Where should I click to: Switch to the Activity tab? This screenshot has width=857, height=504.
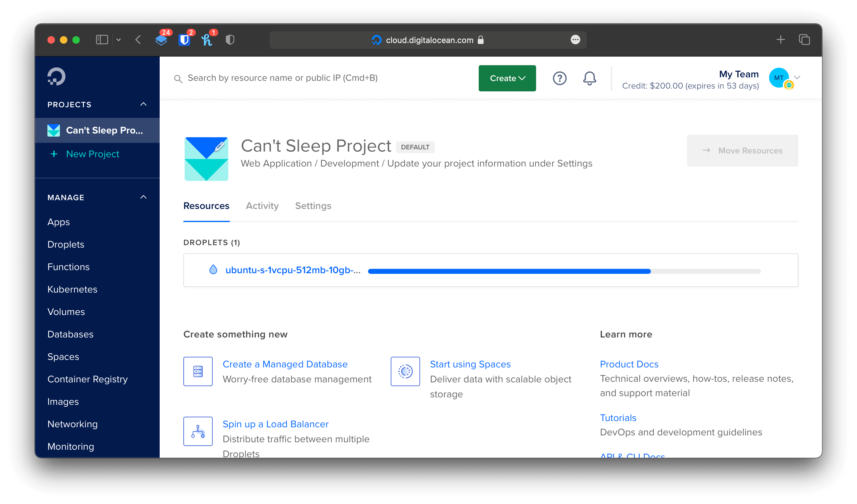(262, 206)
